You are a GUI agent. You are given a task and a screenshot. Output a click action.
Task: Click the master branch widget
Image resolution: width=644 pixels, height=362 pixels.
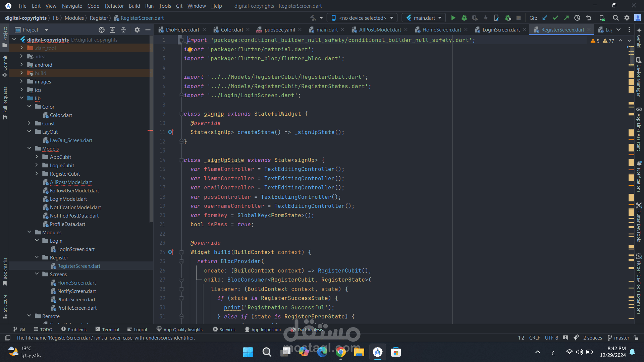tap(618, 338)
